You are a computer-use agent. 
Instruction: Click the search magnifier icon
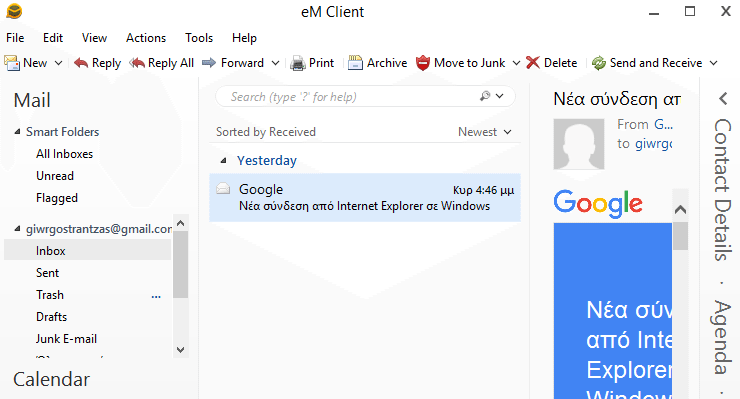coord(485,96)
